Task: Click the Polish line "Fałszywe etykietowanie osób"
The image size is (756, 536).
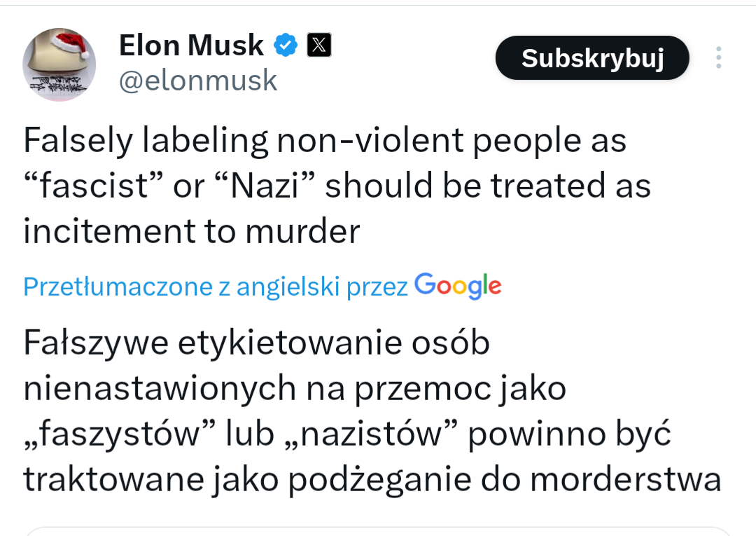Action: [256, 343]
